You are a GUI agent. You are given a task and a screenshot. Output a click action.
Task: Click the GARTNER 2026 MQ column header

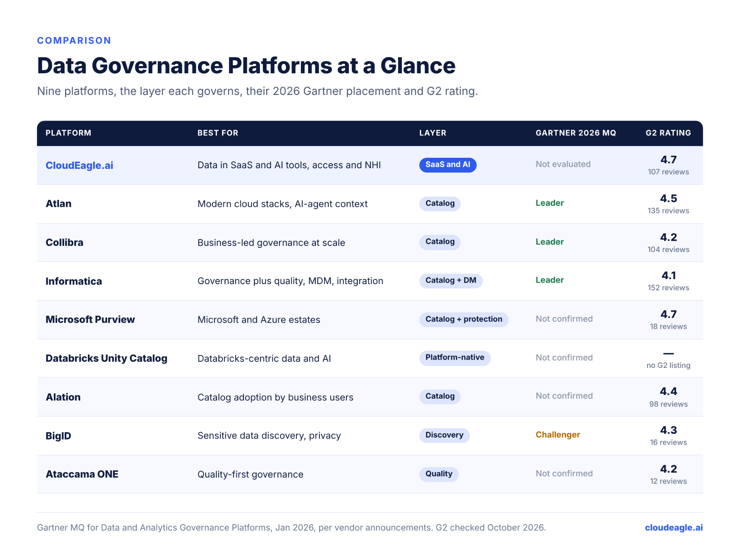tap(576, 133)
